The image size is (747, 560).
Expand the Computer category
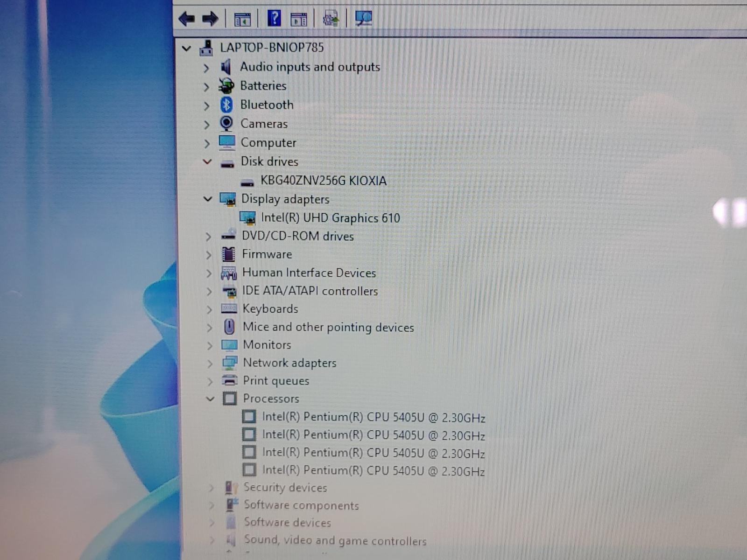pyautogui.click(x=207, y=143)
